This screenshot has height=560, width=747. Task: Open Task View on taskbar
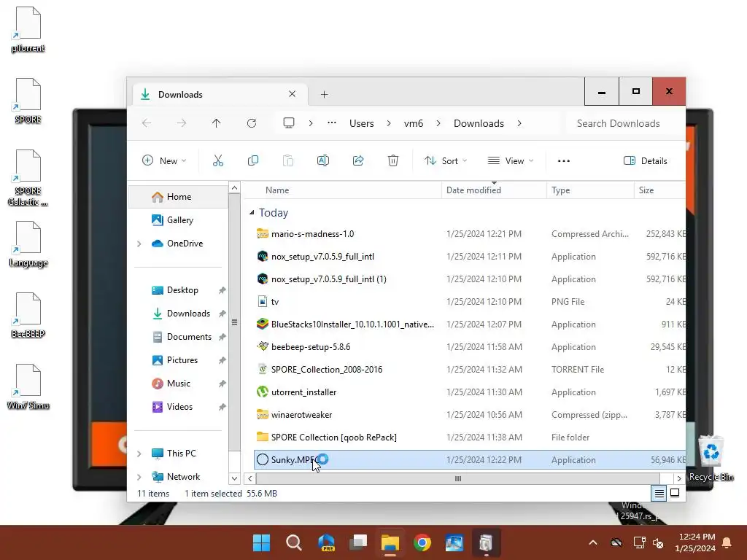point(358,542)
